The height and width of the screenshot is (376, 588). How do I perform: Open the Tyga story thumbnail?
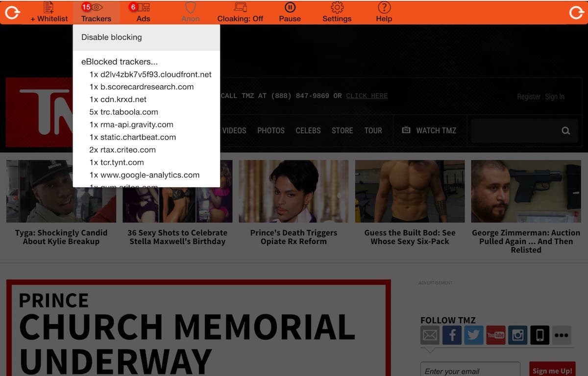click(61, 191)
